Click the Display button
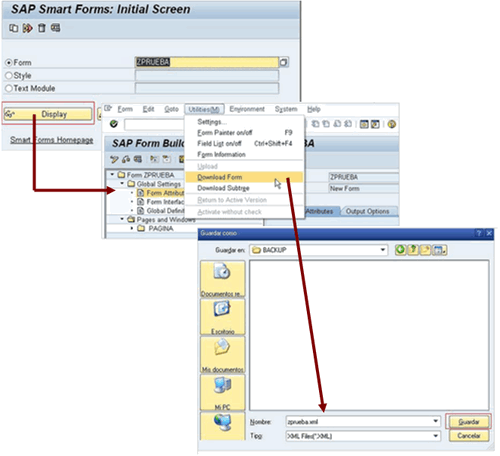 (48, 114)
